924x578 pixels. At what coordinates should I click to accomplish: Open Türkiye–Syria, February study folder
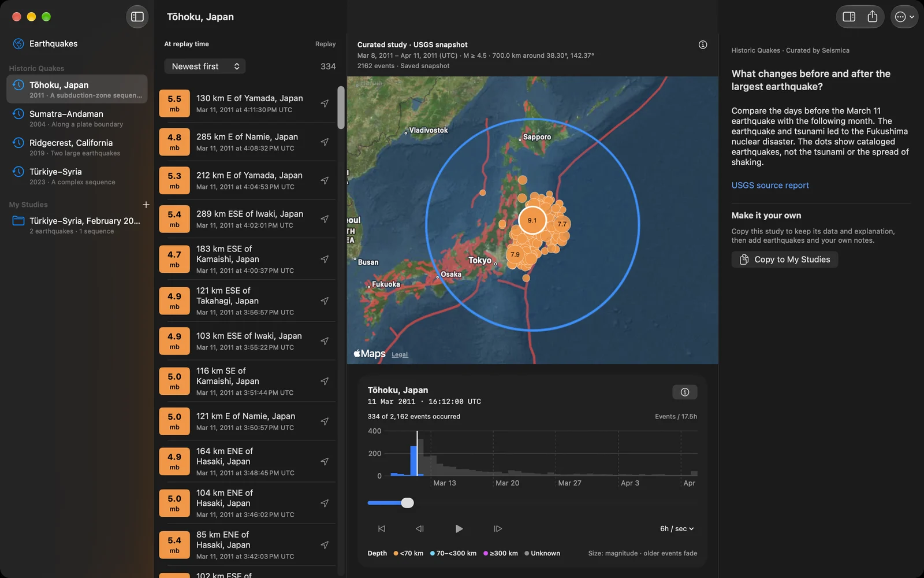77,225
